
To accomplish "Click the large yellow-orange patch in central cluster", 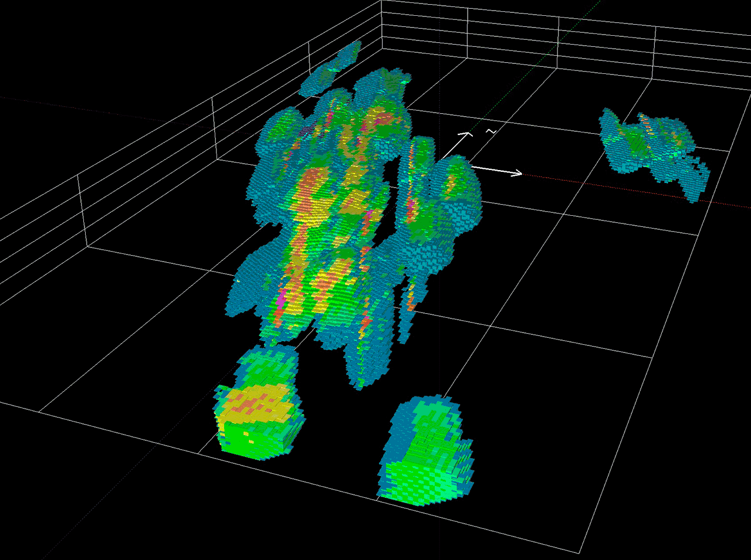I will 317,194.
